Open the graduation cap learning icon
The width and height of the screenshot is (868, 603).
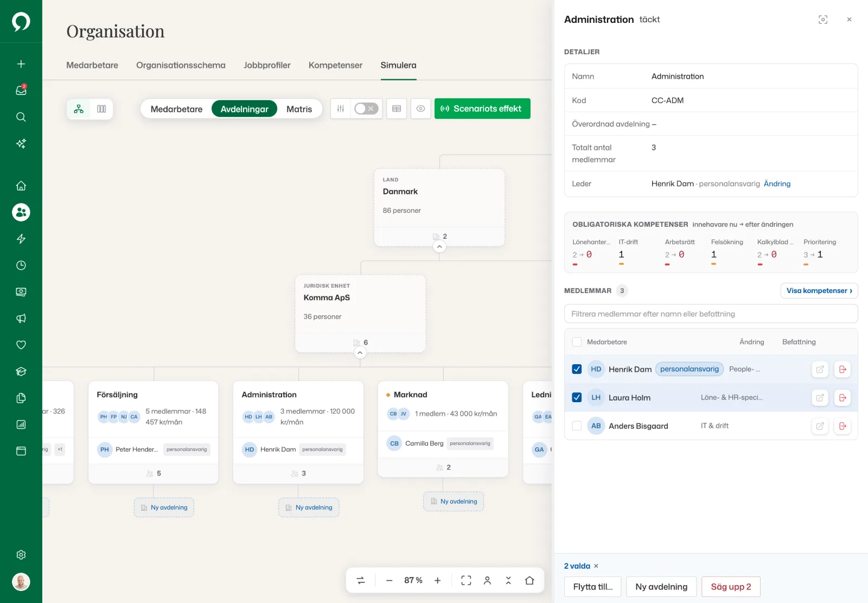point(21,371)
